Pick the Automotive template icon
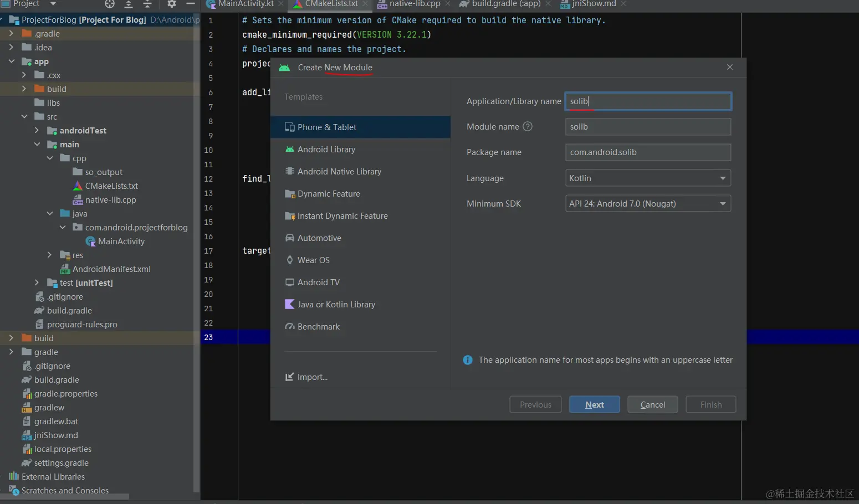This screenshot has width=859, height=504. point(289,238)
